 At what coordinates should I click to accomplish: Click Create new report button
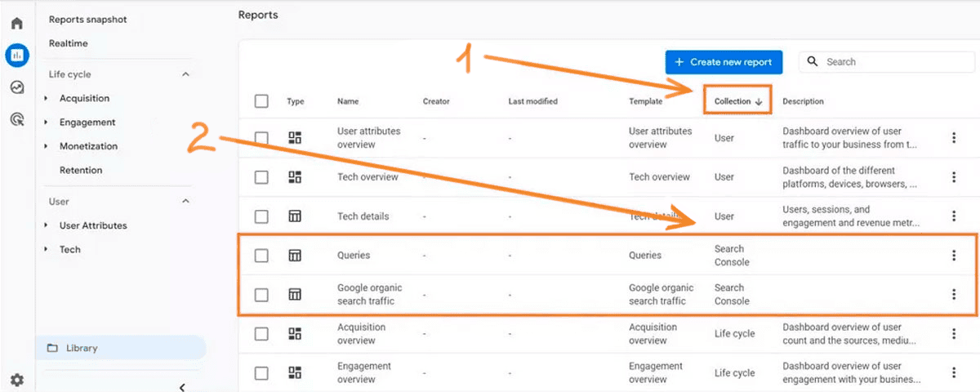tap(724, 62)
